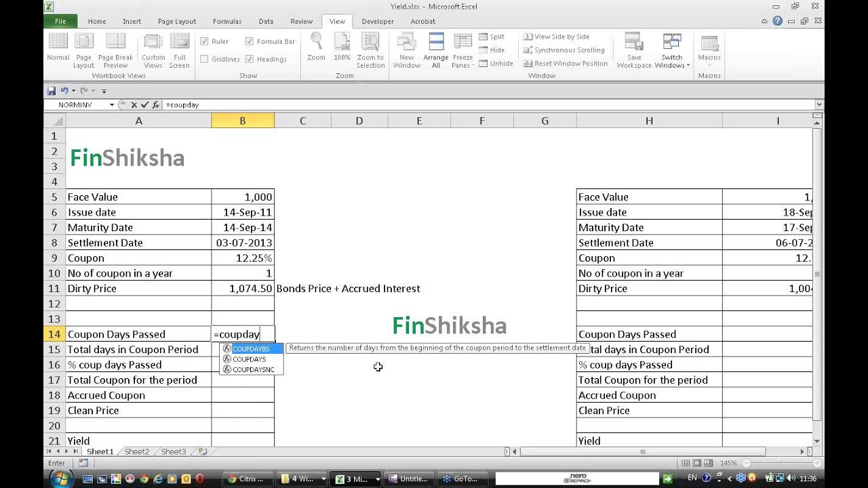The width and height of the screenshot is (868, 488).
Task: Select row 14 header
Action: point(55,334)
